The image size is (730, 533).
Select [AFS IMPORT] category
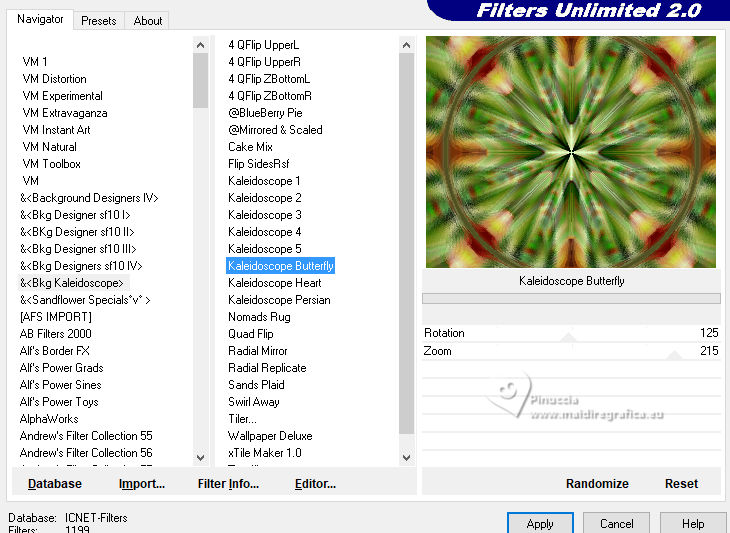point(55,317)
